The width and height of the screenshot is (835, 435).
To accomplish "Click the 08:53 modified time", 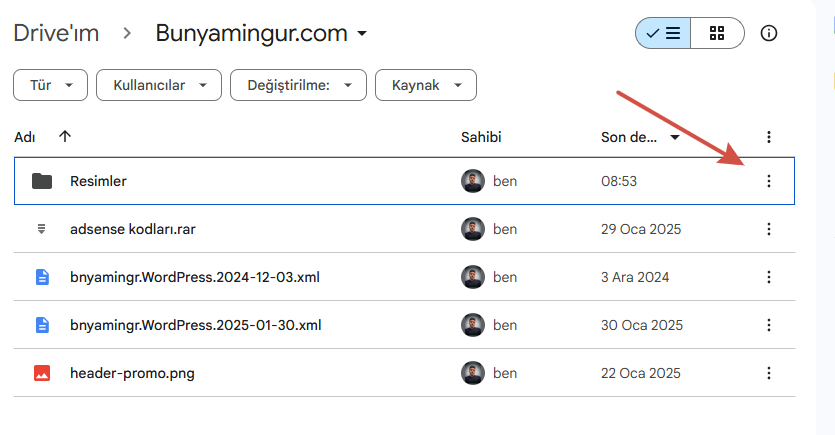I will pos(619,181).
